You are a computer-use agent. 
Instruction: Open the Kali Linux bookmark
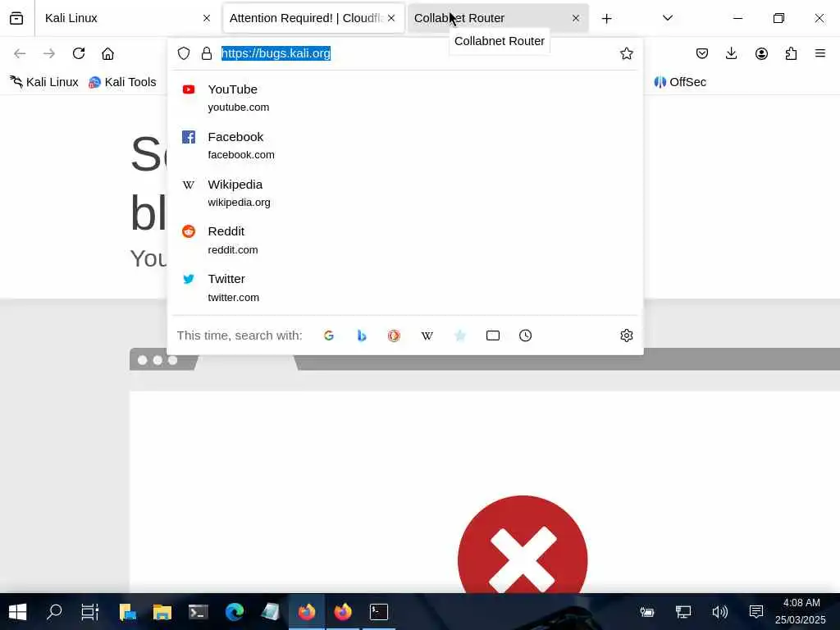click(x=44, y=82)
